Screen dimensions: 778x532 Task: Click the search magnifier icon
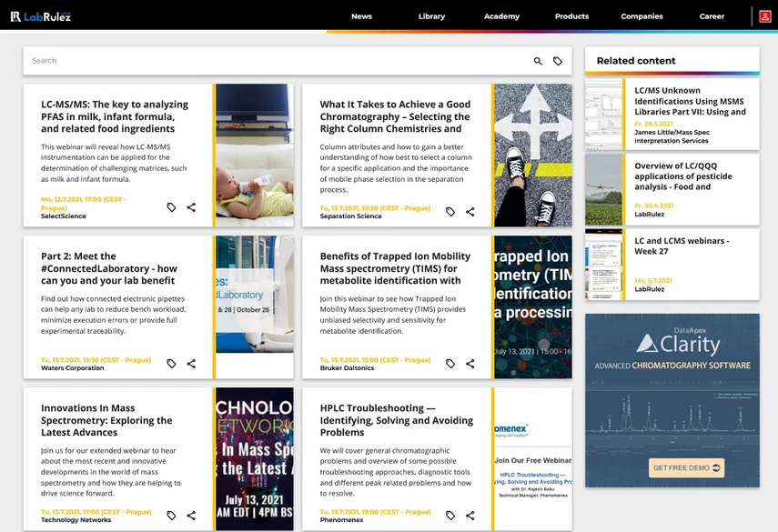[538, 61]
